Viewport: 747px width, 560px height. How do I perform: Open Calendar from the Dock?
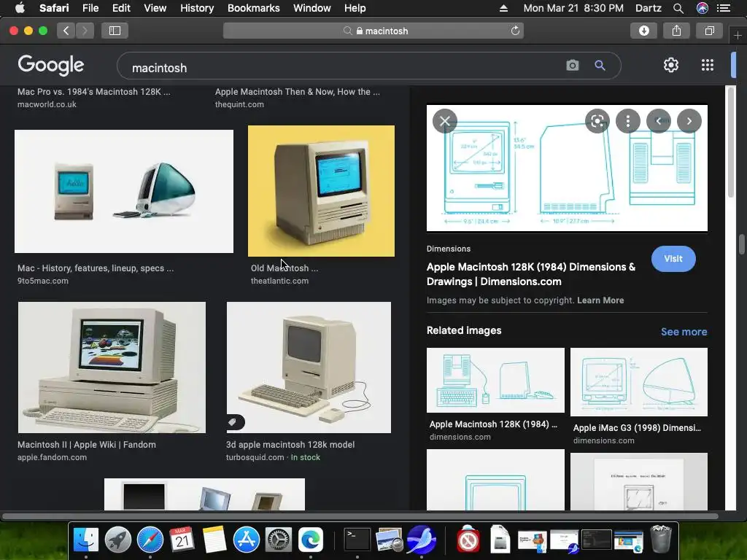182,540
